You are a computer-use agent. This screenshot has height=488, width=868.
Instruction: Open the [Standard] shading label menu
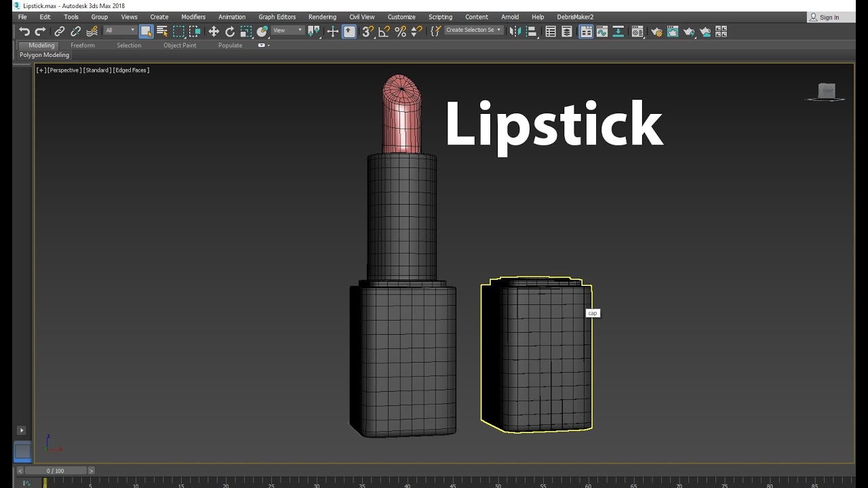click(97, 70)
